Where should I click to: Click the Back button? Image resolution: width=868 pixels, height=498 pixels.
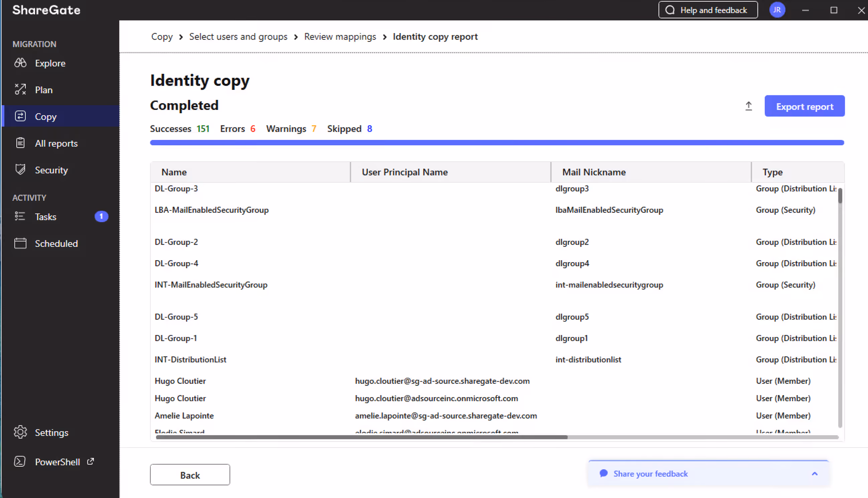pyautogui.click(x=190, y=475)
